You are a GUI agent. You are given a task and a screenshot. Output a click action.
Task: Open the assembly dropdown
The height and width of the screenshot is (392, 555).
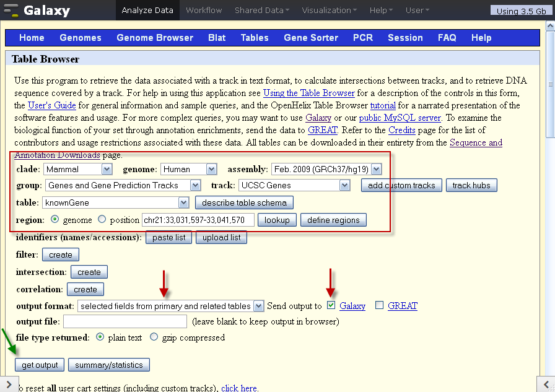326,169
